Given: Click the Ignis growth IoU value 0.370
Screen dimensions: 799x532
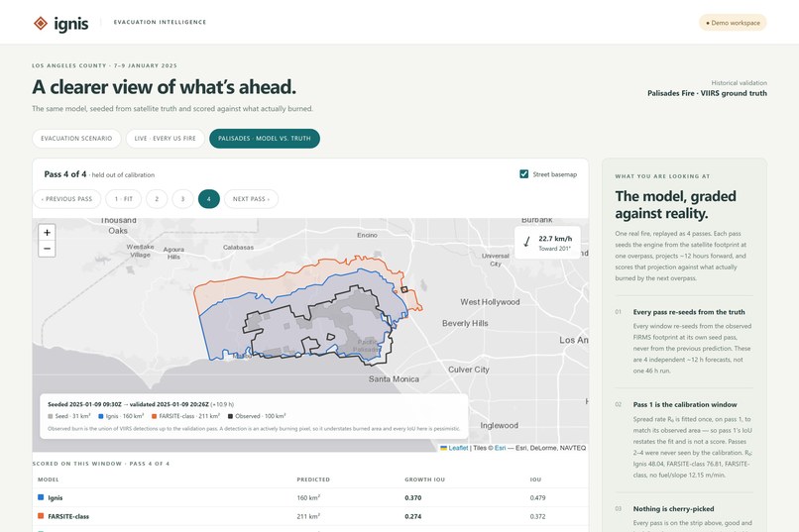Looking at the screenshot, I should [413, 498].
